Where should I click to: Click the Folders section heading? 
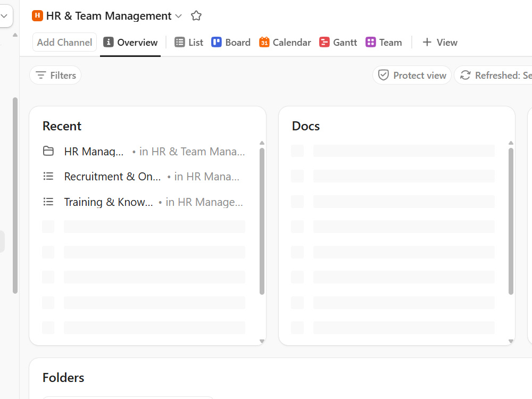[63, 378]
